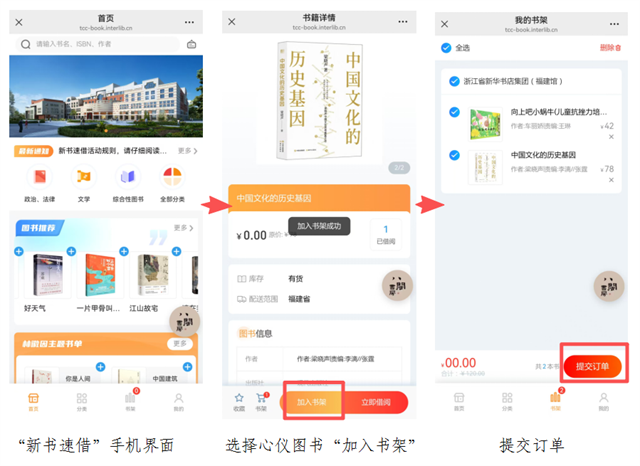Tap the 收藏 star icon on book details

click(x=239, y=399)
